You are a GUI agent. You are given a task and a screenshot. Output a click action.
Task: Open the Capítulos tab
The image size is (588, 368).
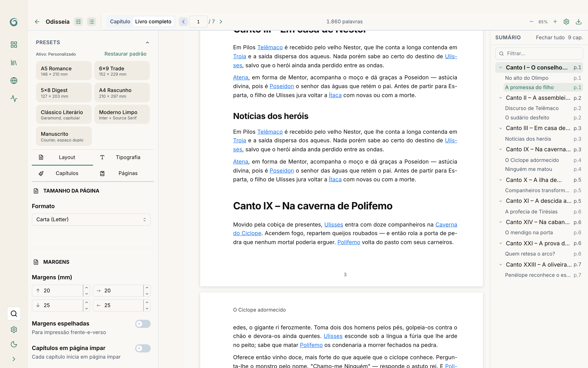click(62, 173)
